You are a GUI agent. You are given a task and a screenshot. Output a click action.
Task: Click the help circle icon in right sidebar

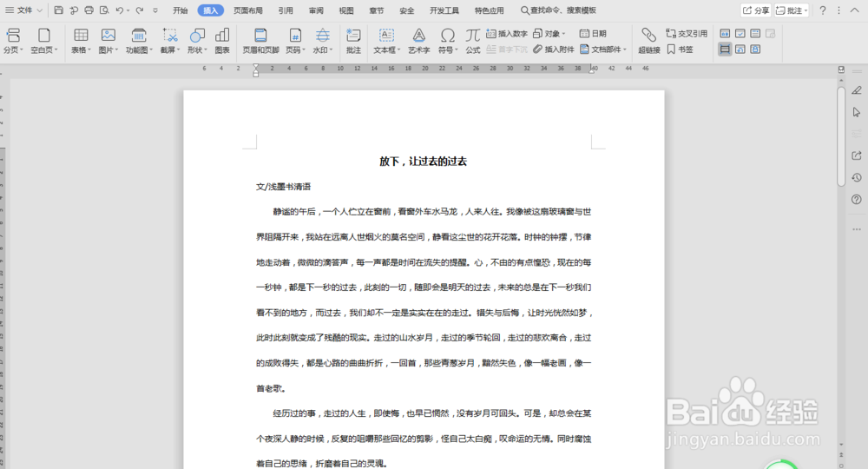click(857, 200)
